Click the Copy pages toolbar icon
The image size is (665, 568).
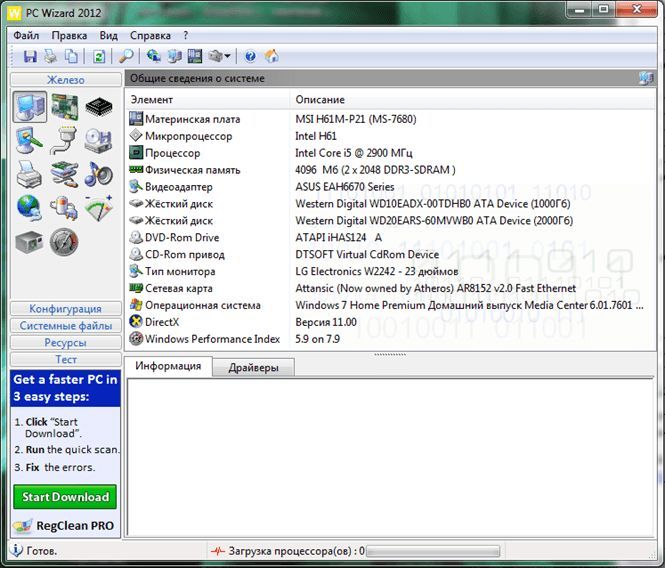pyautogui.click(x=71, y=56)
